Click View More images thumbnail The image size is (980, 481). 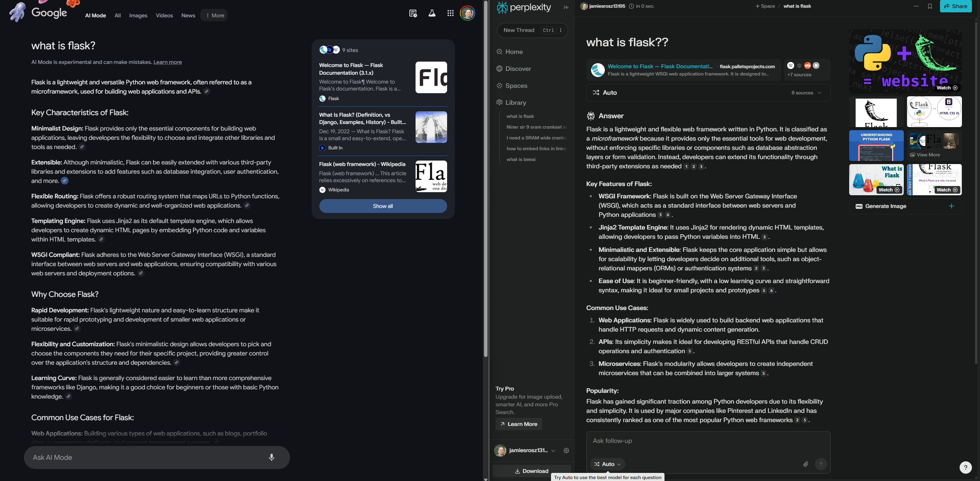pyautogui.click(x=934, y=146)
